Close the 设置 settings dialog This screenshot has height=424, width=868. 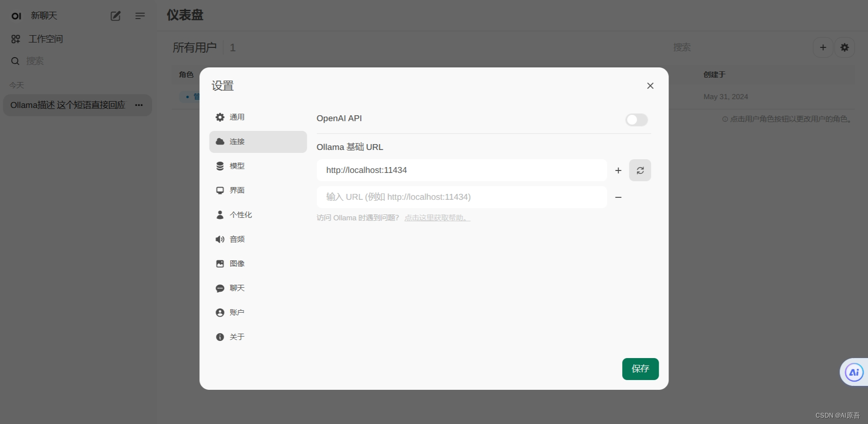pyautogui.click(x=650, y=86)
